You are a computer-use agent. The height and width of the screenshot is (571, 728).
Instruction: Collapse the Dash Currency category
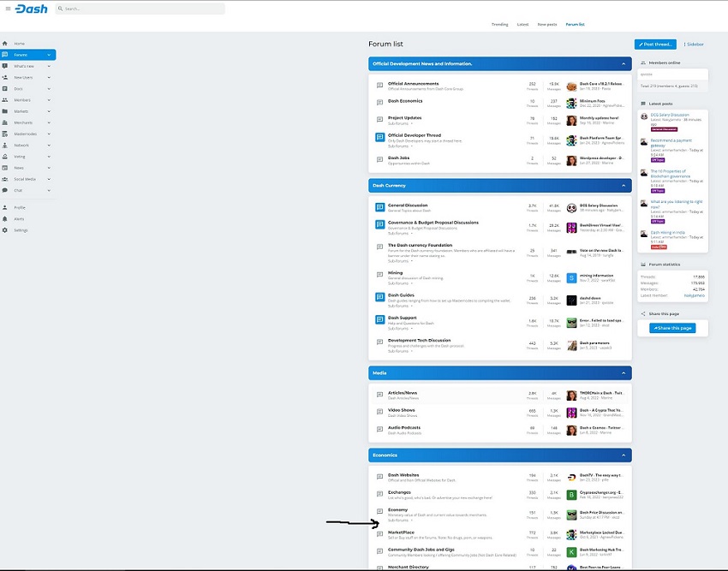coord(624,185)
